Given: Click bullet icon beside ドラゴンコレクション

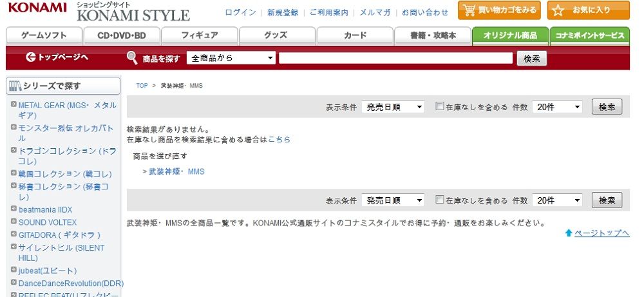Looking at the screenshot, I should pyautogui.click(x=14, y=150).
